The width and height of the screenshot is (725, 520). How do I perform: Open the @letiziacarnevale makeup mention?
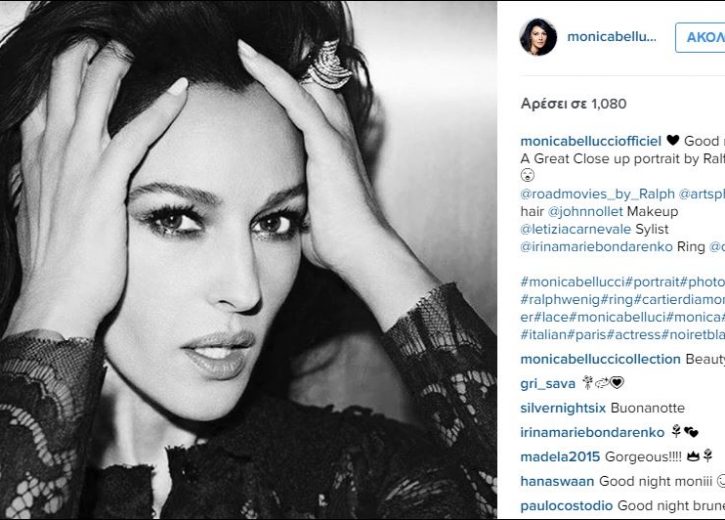(x=576, y=229)
